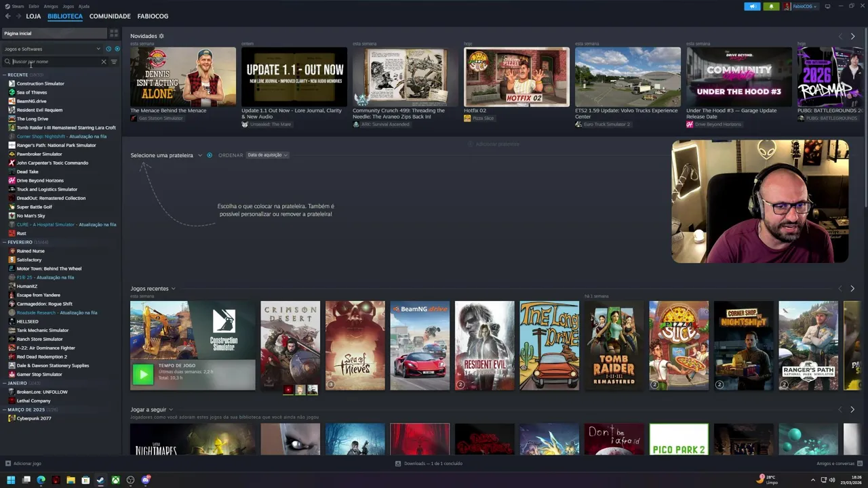Viewport: 868px width, 488px height.
Task: Collapse the MARÇO DE 2025 group
Action: point(26,409)
